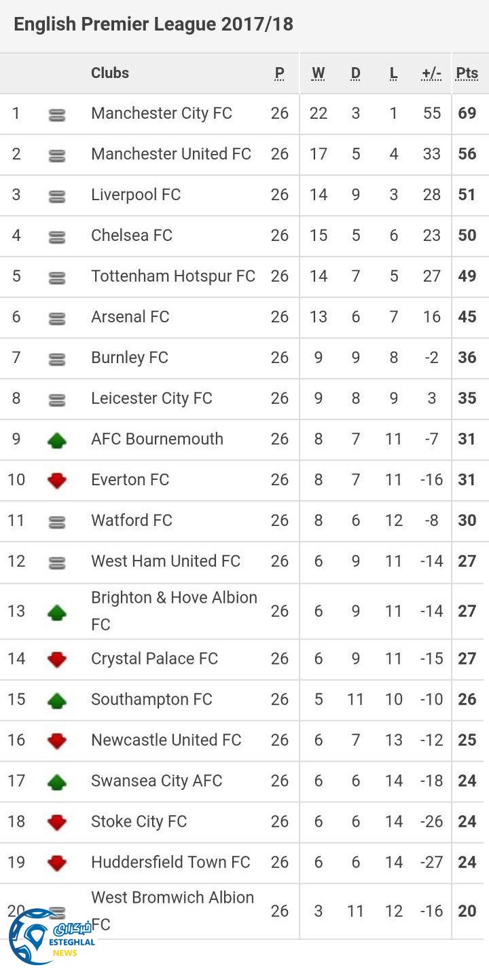Click the English Premier League 2017/18 title

point(153,25)
